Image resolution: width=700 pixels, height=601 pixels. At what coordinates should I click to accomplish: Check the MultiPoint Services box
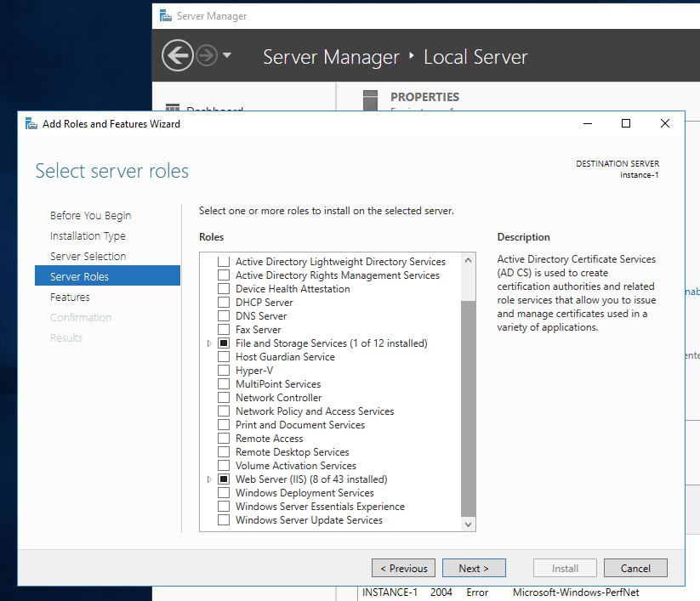(x=224, y=383)
